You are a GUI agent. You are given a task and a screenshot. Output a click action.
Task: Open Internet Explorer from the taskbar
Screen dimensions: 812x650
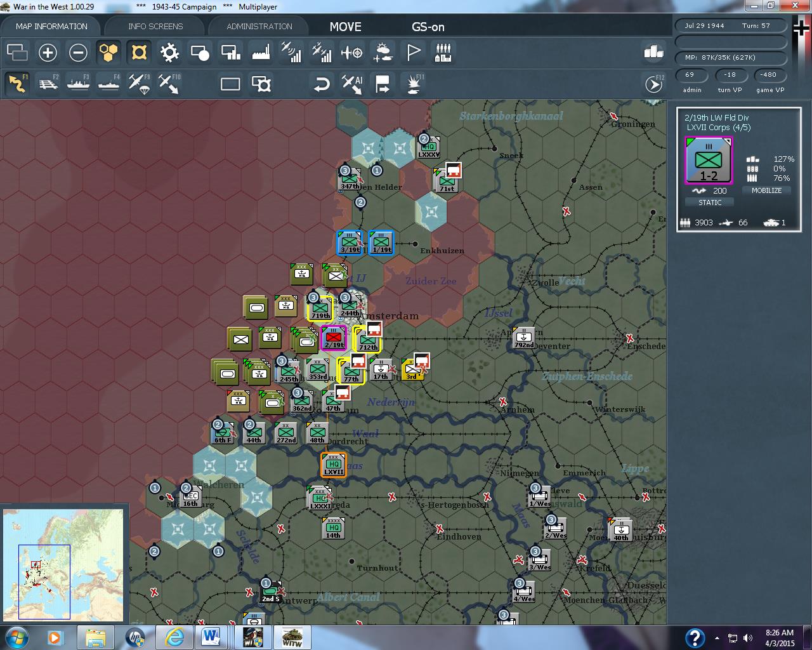(x=174, y=637)
